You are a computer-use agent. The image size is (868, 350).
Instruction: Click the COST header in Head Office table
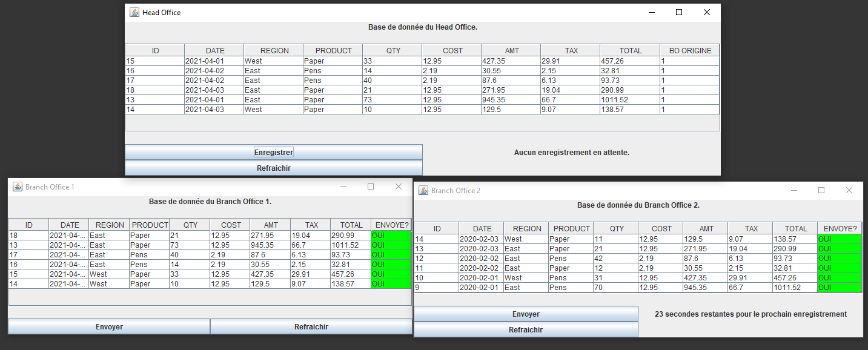click(x=452, y=51)
